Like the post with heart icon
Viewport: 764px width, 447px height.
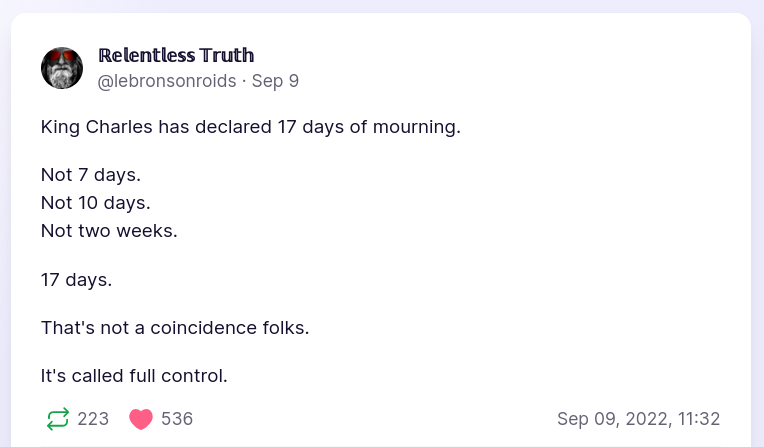141,419
